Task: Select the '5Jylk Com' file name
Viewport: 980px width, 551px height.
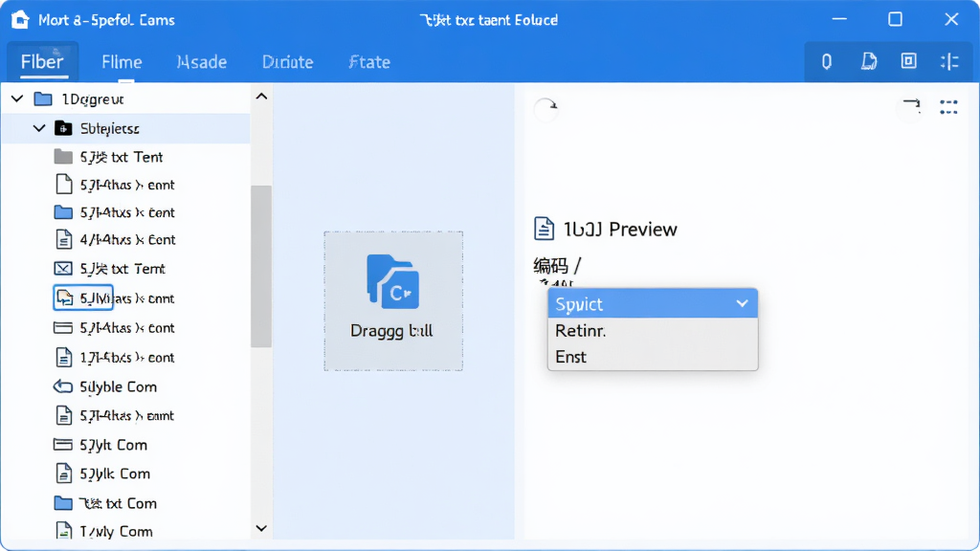Action: tap(115, 474)
